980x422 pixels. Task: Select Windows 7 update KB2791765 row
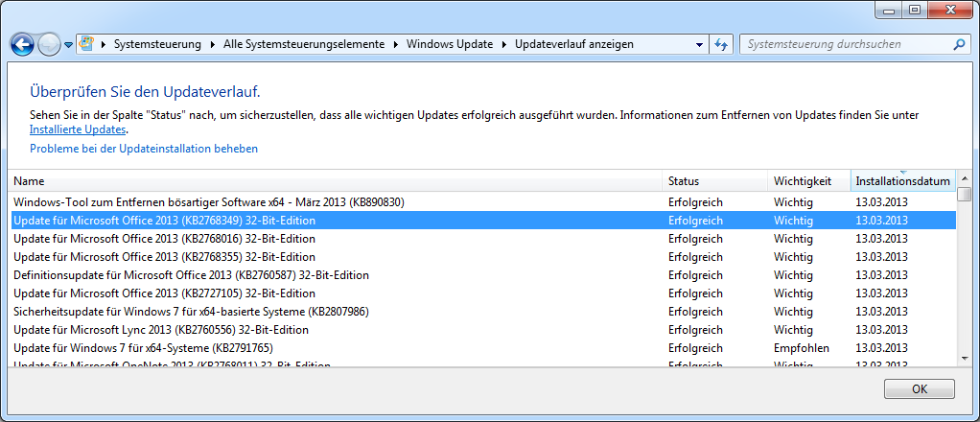click(x=482, y=347)
